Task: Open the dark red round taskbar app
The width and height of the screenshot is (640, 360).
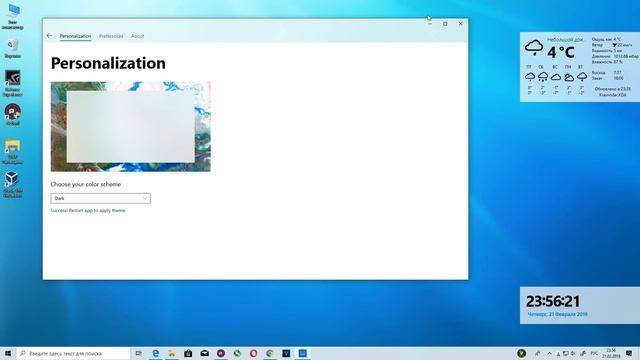Action: (221, 353)
